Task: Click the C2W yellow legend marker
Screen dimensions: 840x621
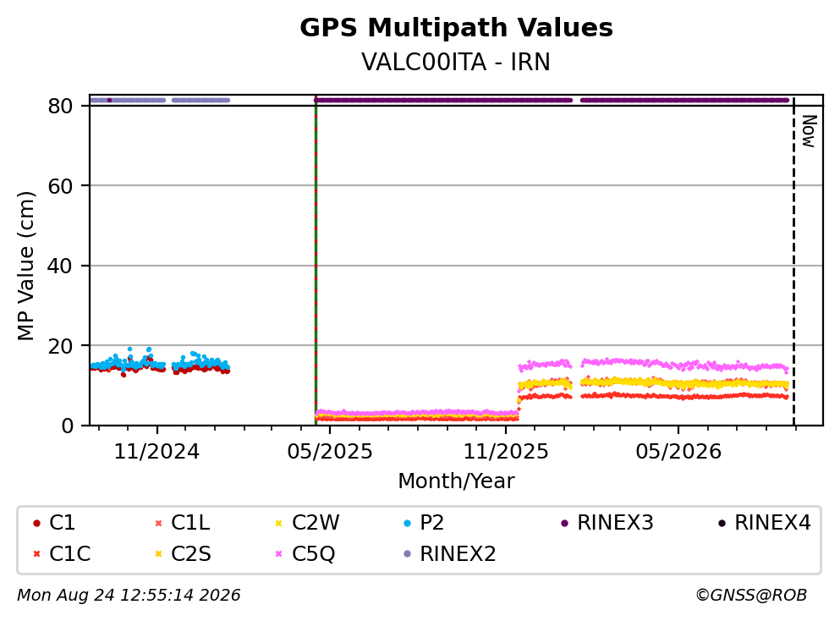Action: click(278, 523)
